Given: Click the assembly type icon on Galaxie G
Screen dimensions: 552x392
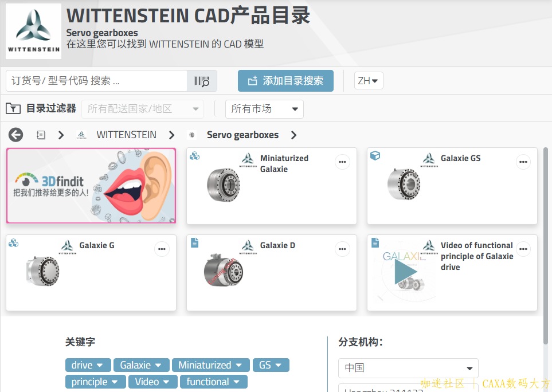Looking at the screenshot, I should tap(14, 242).
